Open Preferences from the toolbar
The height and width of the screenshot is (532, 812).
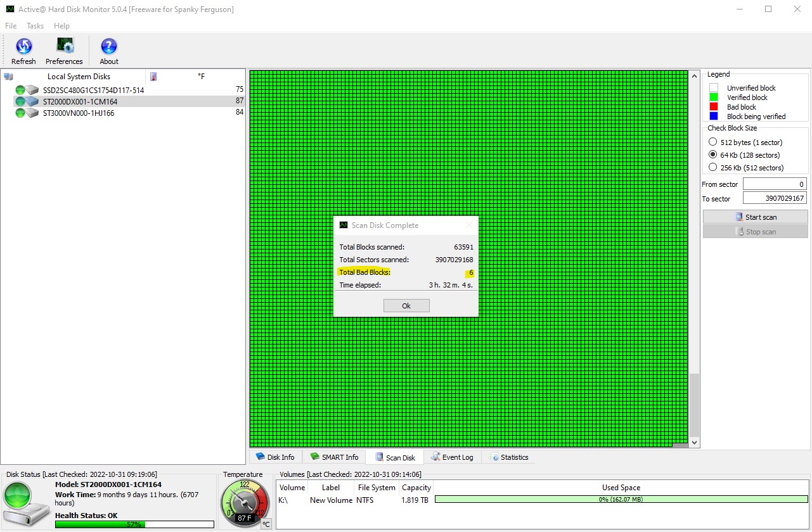tap(64, 47)
